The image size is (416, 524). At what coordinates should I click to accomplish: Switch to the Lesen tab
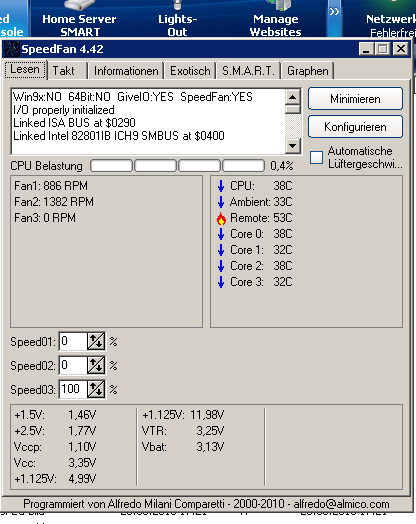click(x=25, y=70)
